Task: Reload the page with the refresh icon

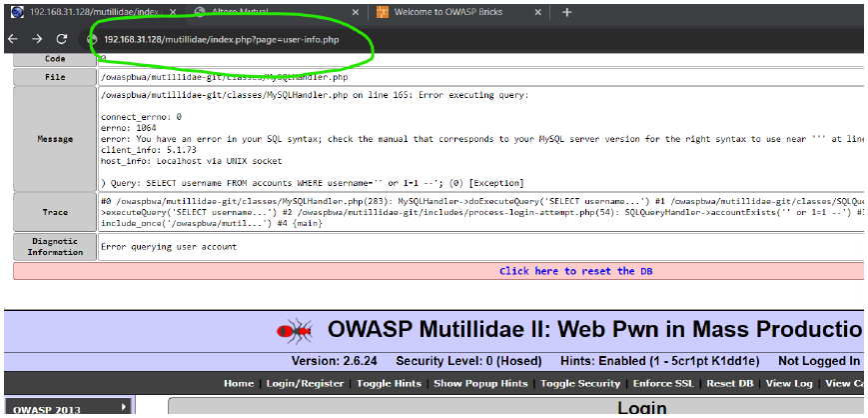Action: [62, 39]
